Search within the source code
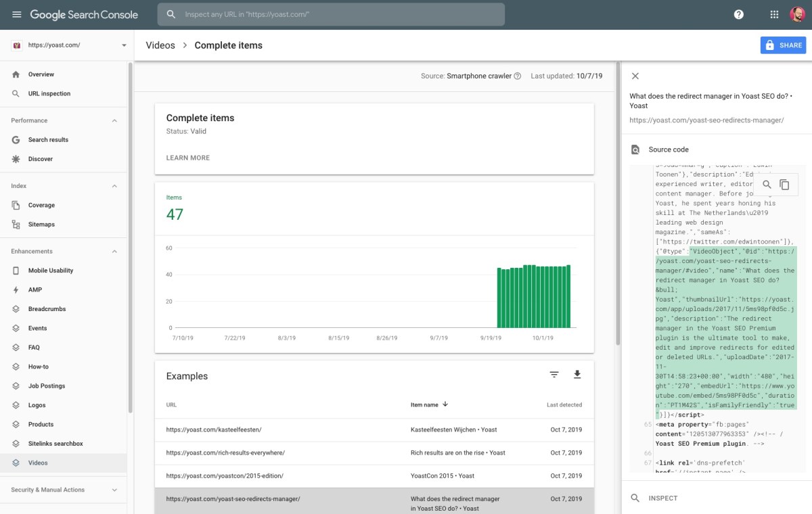 tap(767, 185)
